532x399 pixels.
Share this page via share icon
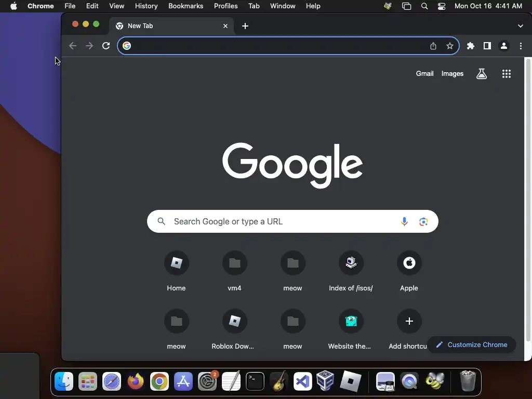click(433, 46)
